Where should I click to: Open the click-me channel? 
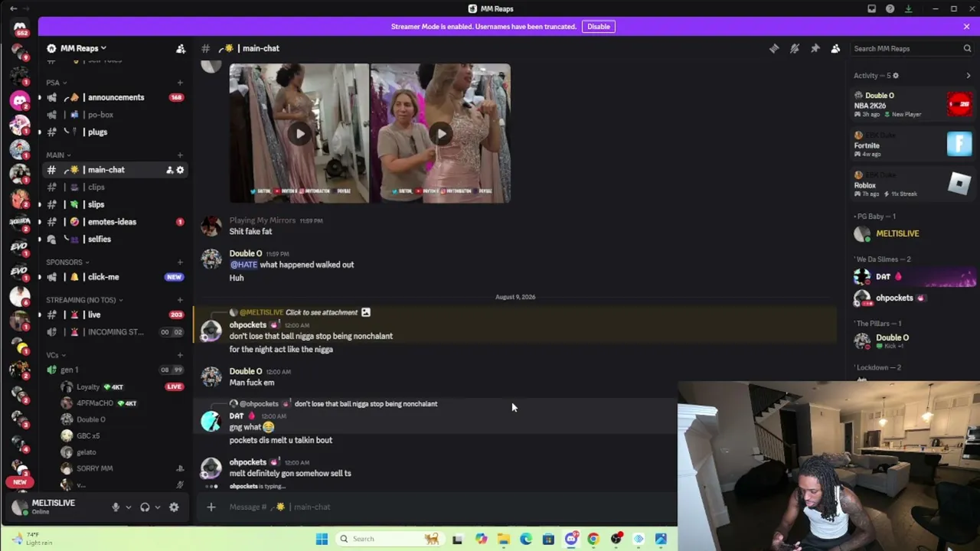click(x=115, y=277)
